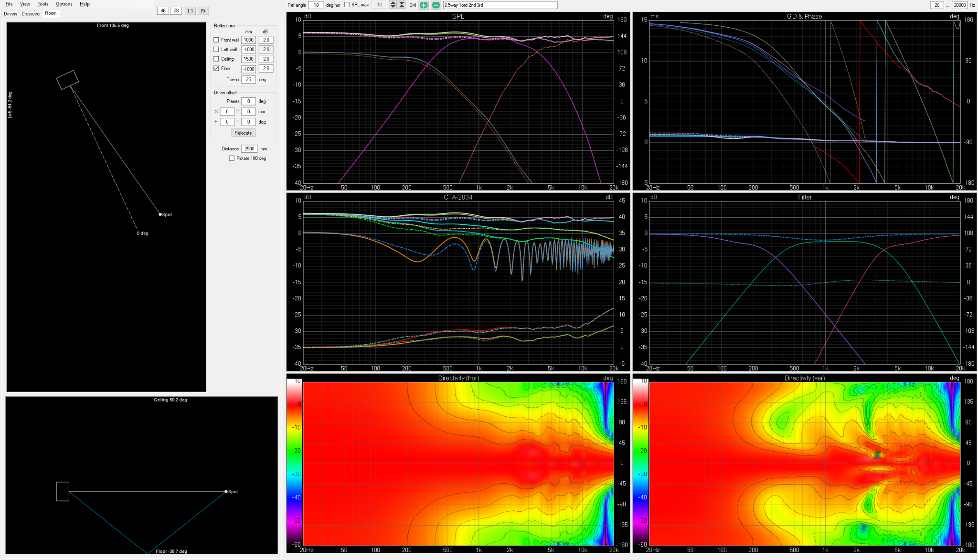The height and width of the screenshot is (560, 978).
Task: Click the SPL chart title
Action: coord(458,16)
